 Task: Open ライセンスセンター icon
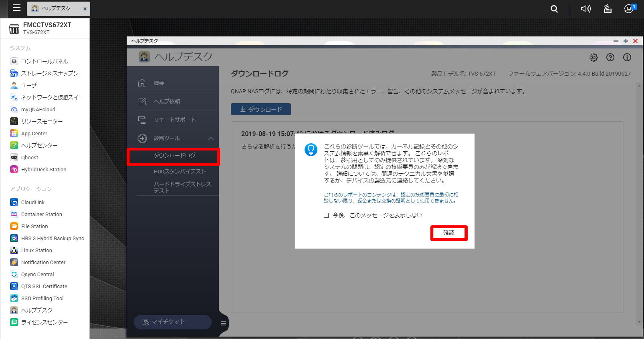tap(14, 322)
